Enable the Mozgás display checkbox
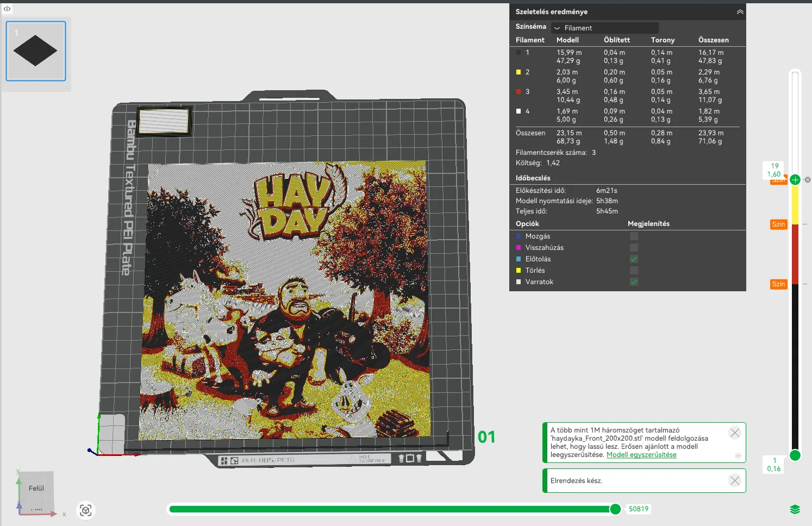Viewport: 812px width, 526px height. (634, 236)
